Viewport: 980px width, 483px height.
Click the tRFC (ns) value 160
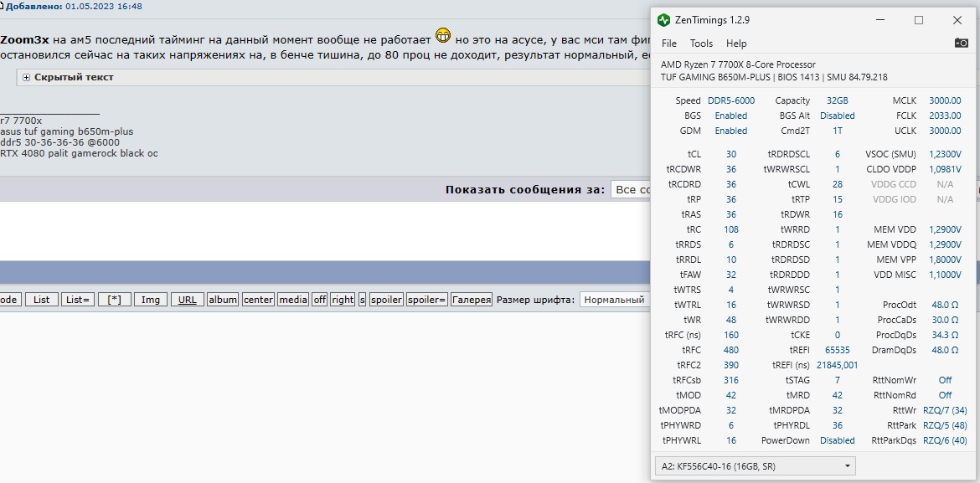click(x=731, y=335)
